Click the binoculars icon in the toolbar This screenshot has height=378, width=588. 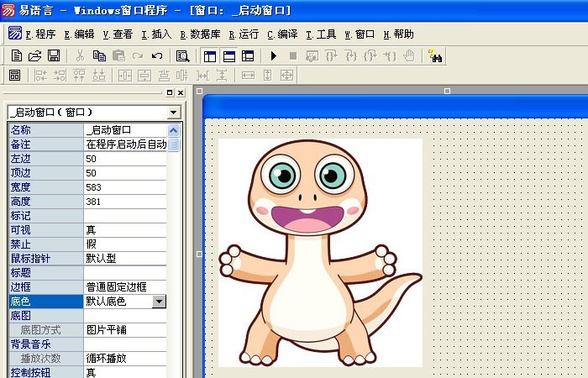(435, 56)
